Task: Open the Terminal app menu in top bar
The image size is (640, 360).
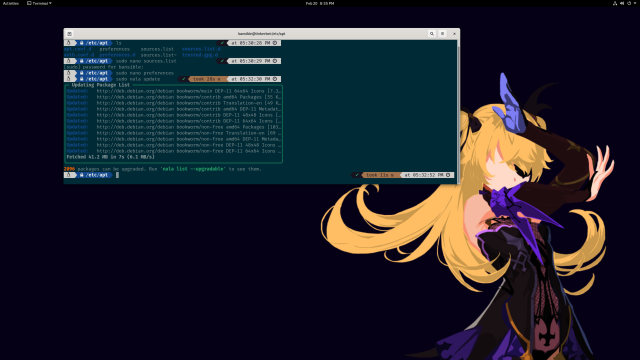Action: click(39, 3)
